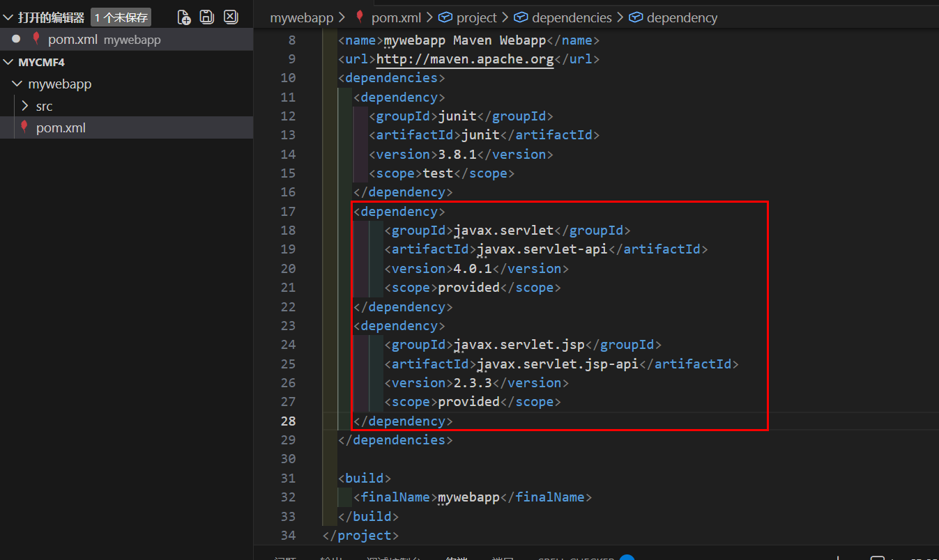Click the opening <dependencies> tag on line 10
939x560 pixels.
click(x=392, y=77)
